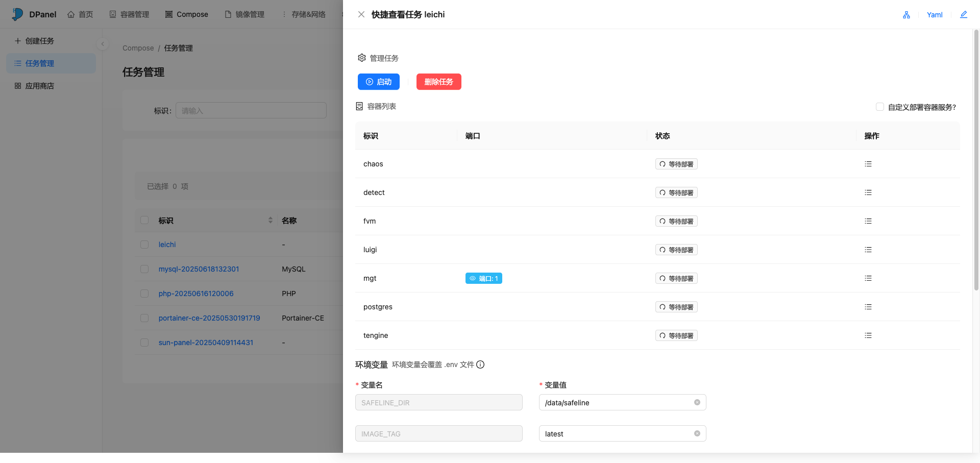Viewport: 980px width, 463px height.
Task: Click the info icon beside .env 文件
Action: (x=480, y=364)
